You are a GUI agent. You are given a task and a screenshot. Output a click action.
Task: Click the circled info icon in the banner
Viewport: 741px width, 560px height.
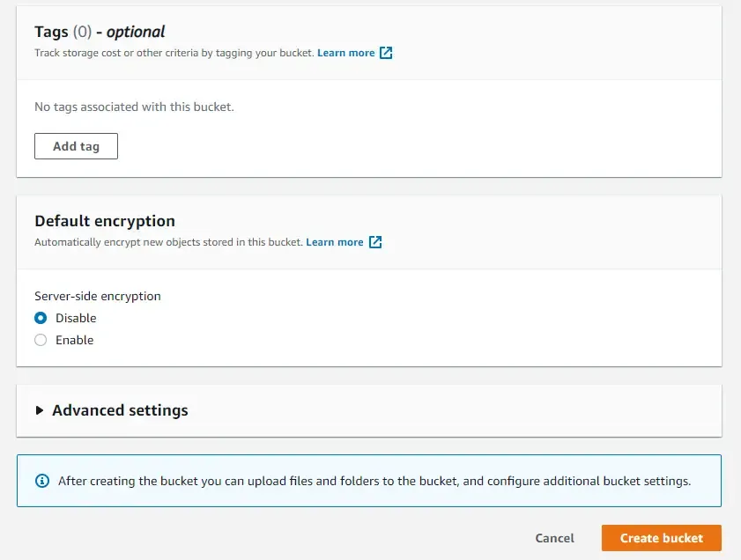[x=41, y=480]
